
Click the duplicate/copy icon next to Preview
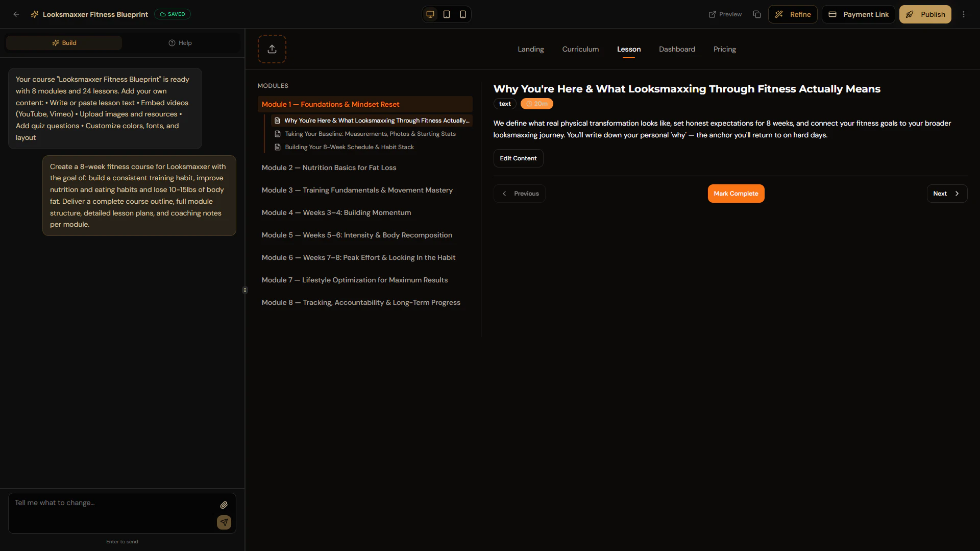pyautogui.click(x=757, y=14)
